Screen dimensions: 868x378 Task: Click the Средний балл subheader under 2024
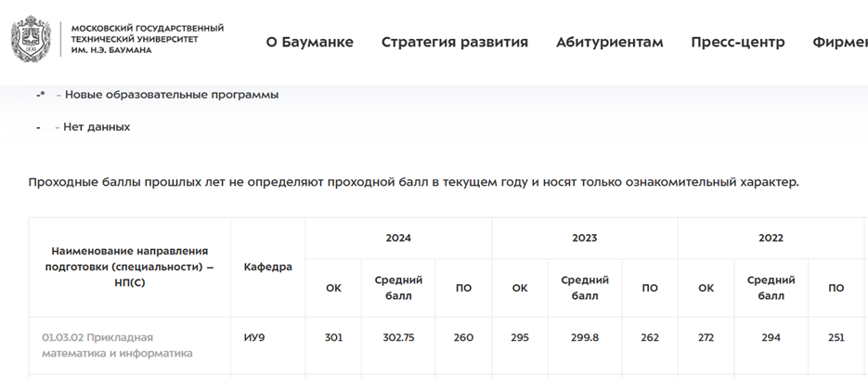[x=398, y=288]
